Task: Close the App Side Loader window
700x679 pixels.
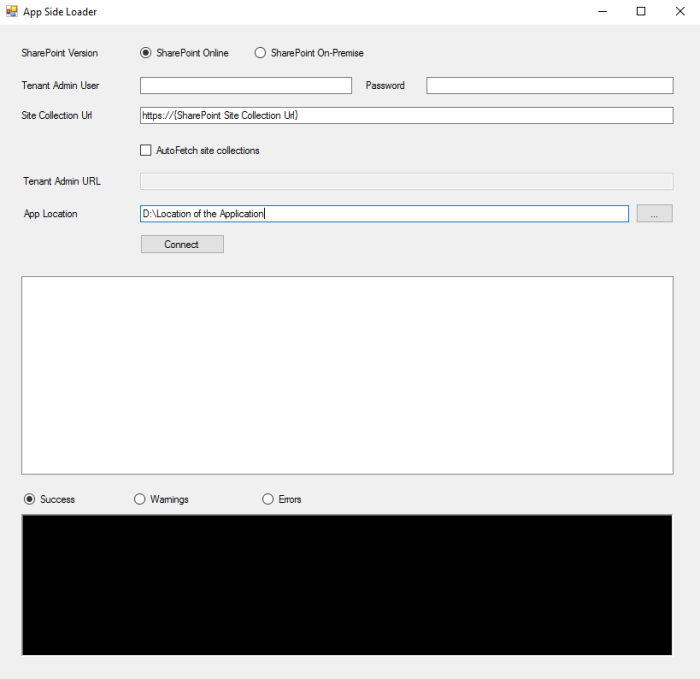Action: pos(678,11)
